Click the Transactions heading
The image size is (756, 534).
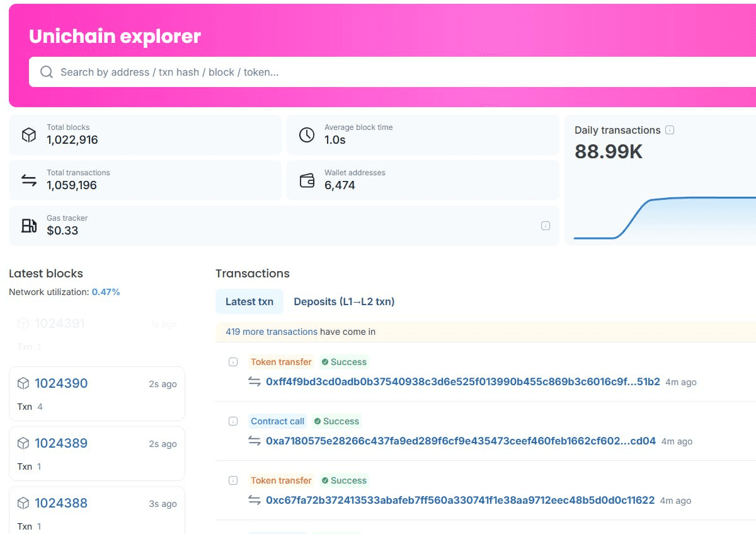point(253,274)
